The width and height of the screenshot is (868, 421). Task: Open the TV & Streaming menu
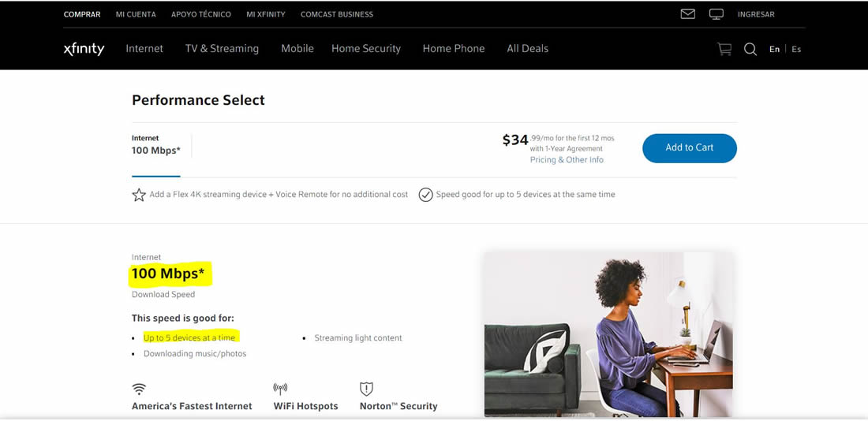222,49
